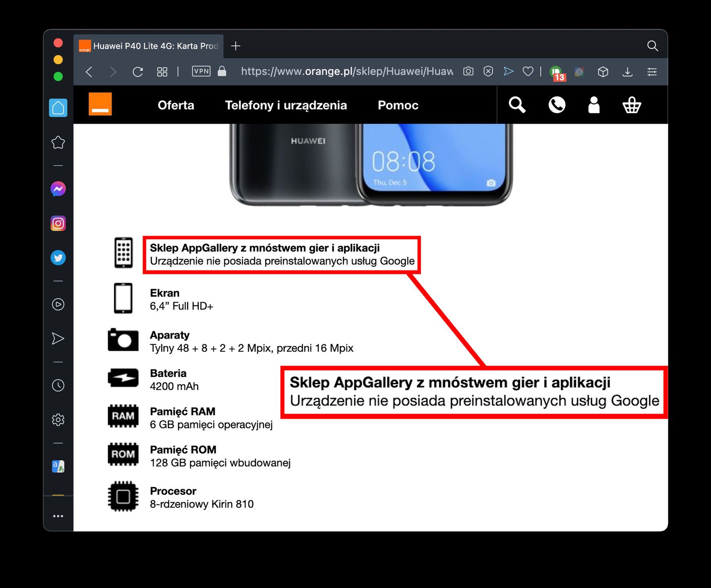
Task: Click the three dots sidebar setup
Action: click(58, 516)
